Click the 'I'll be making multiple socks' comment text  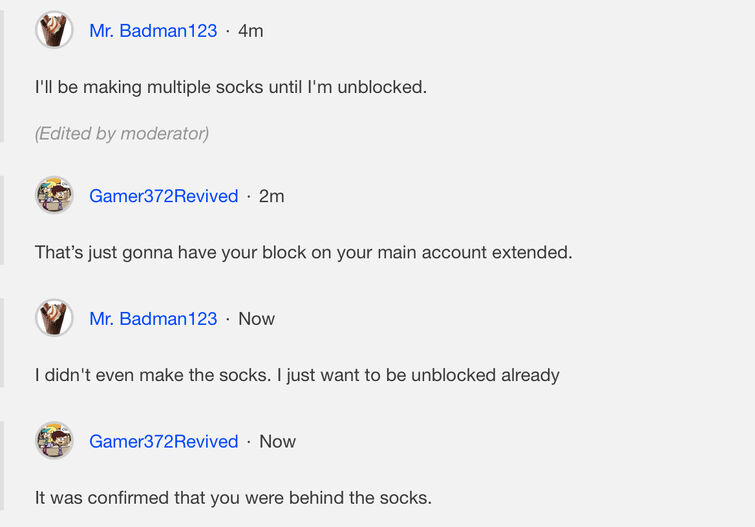pos(231,87)
